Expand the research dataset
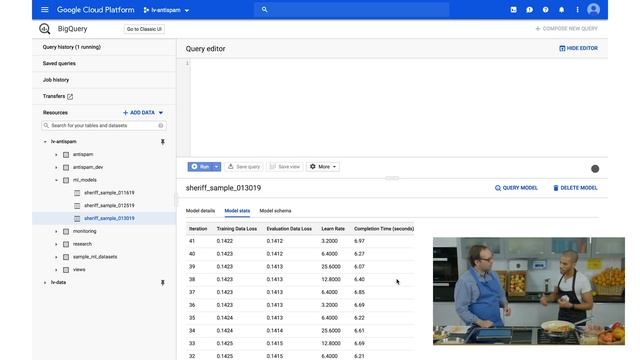Viewport: 640px width, 360px height. pyautogui.click(x=56, y=244)
